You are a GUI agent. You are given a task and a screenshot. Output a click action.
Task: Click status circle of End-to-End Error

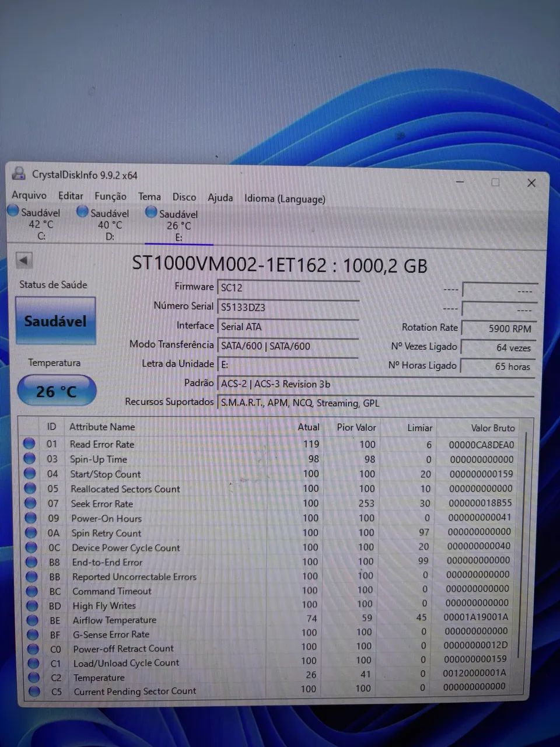32,562
